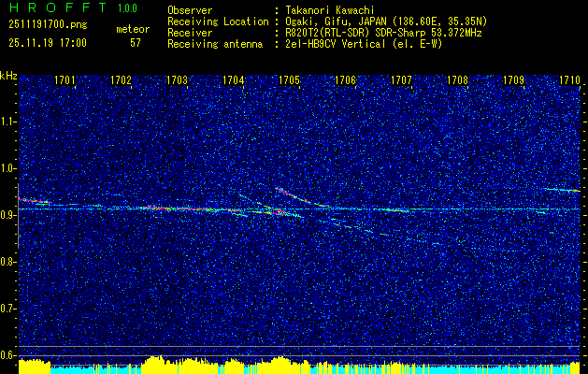Click the Receiver field label
The height and width of the screenshot is (374, 588).
coord(190,33)
